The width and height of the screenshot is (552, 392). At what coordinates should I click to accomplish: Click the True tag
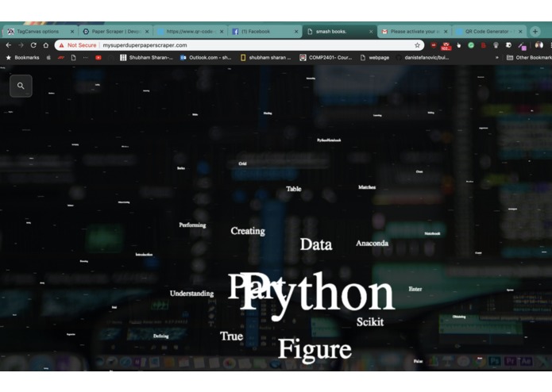coord(231,336)
